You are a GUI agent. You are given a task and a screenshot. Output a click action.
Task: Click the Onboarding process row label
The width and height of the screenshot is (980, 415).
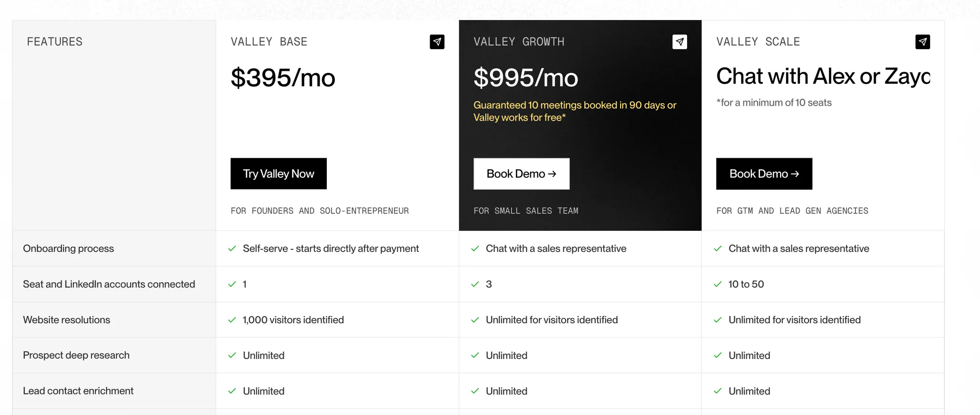click(68, 249)
